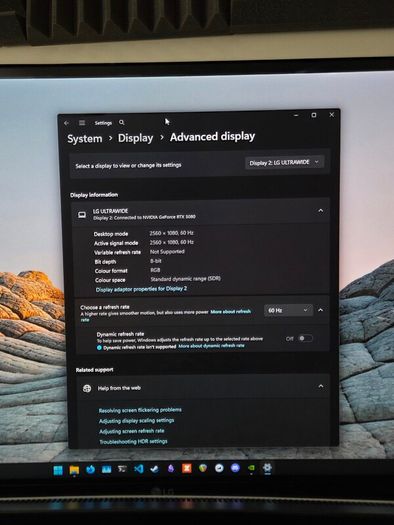Click the Display information section heading
The image size is (394, 525).
94,195
